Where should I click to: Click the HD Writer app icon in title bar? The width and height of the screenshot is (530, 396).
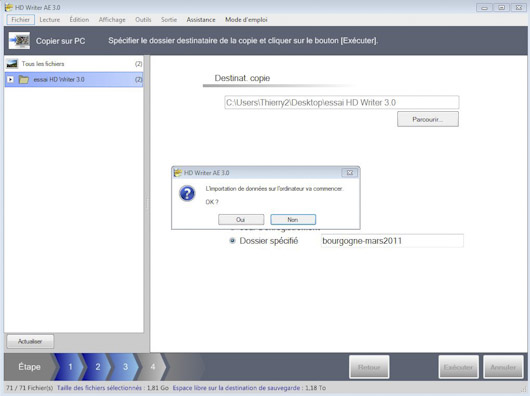tap(8, 7)
